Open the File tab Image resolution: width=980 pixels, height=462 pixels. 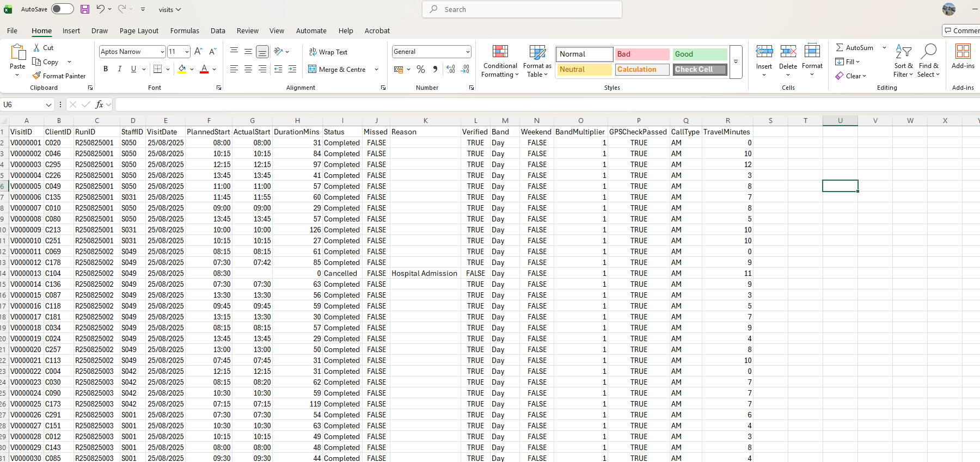[x=12, y=31]
